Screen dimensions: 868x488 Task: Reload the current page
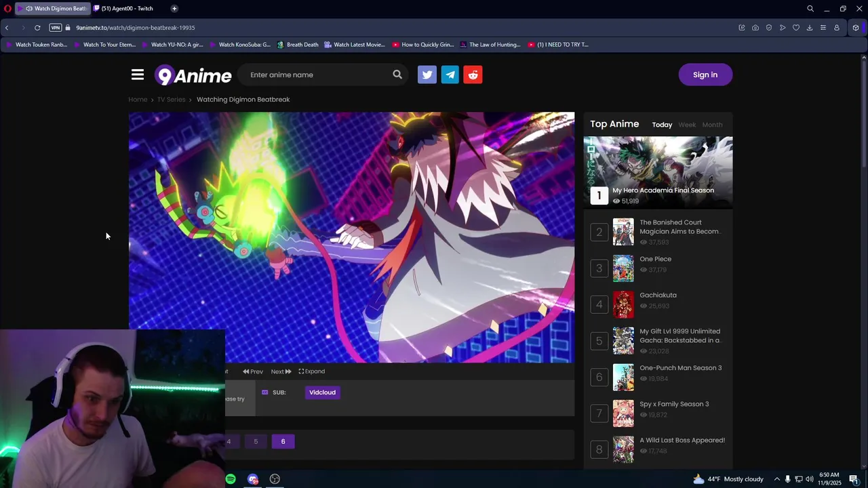click(37, 28)
